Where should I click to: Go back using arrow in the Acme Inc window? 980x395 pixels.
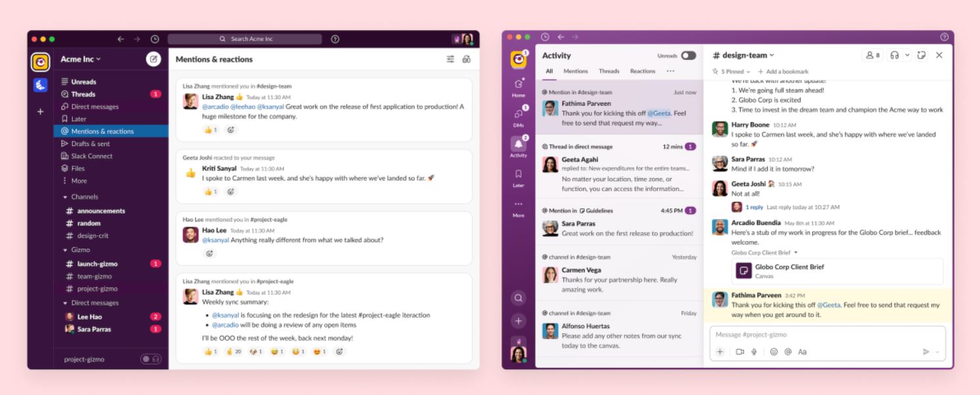[x=121, y=39]
